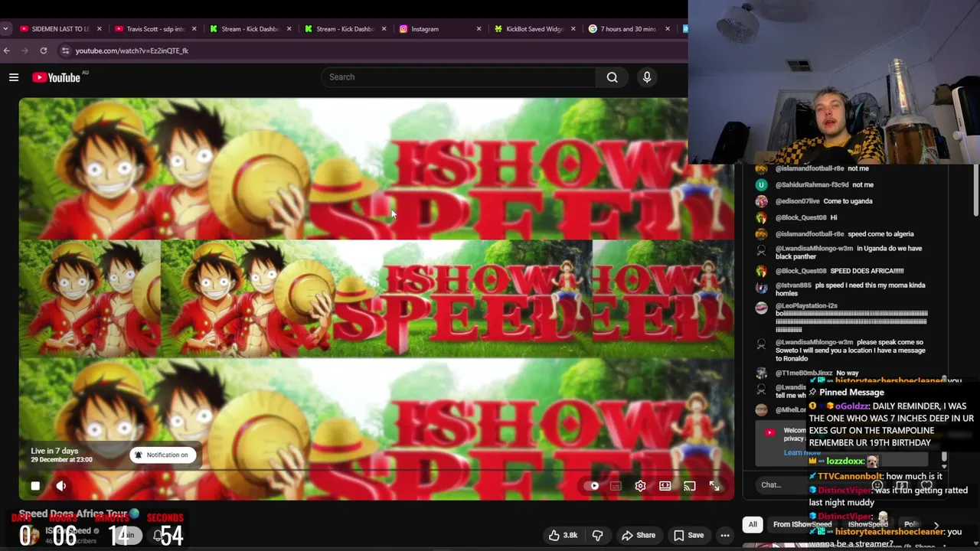Screen dimensions: 980x551
Task: Cast the video with the cast icon
Action: tap(689, 486)
